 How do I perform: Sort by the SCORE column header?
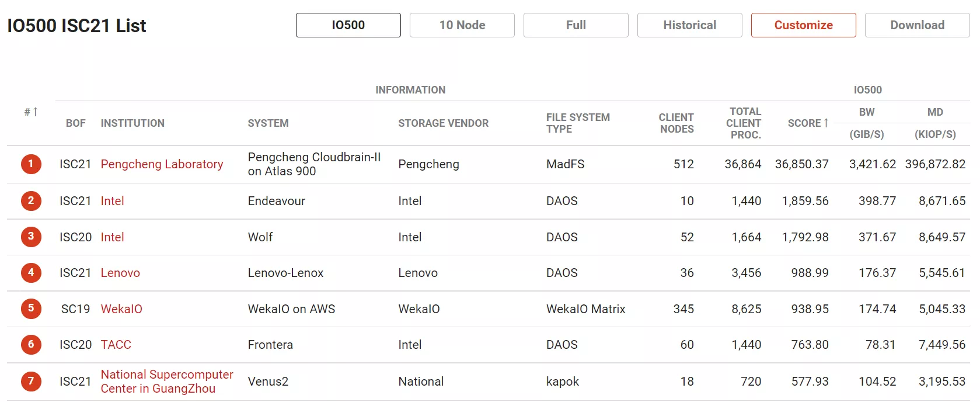(808, 123)
